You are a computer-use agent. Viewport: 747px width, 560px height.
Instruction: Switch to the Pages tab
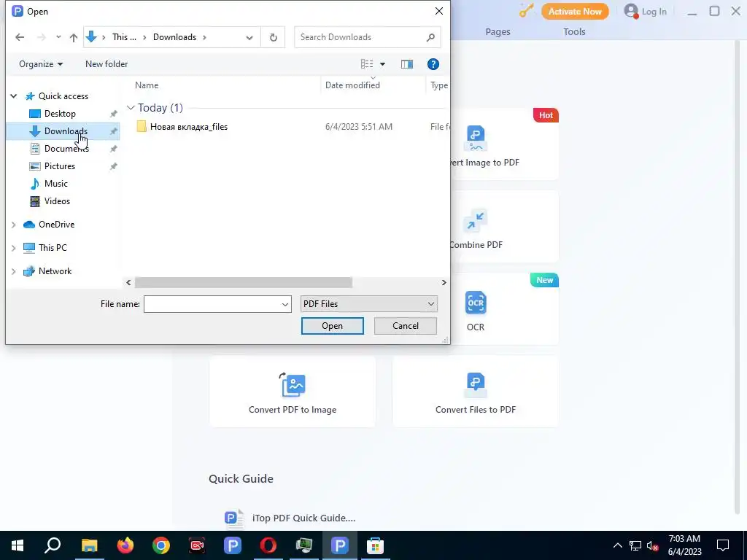498,32
